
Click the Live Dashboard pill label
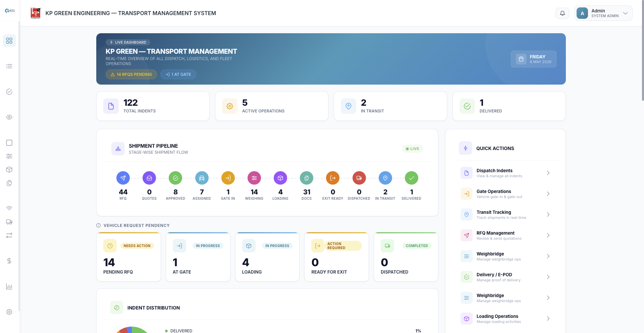pyautogui.click(x=128, y=42)
